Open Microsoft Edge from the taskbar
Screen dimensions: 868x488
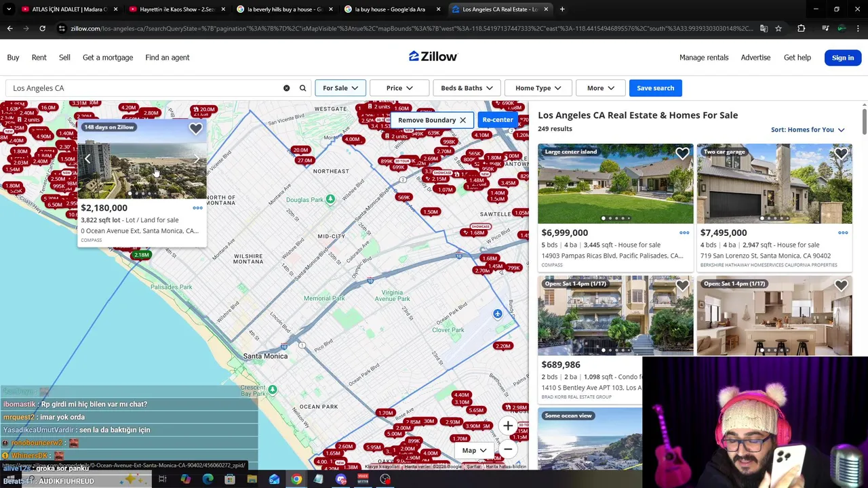(x=208, y=479)
